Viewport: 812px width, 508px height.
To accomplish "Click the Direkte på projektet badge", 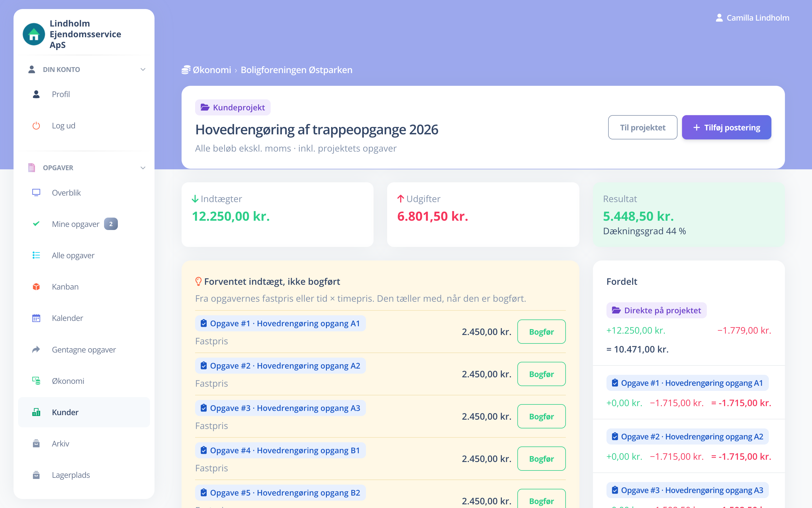I will tap(656, 310).
